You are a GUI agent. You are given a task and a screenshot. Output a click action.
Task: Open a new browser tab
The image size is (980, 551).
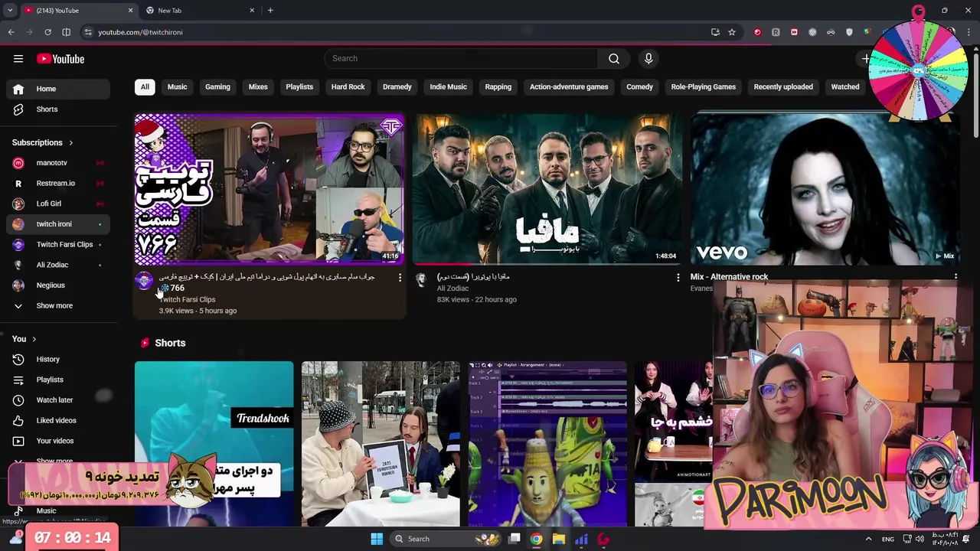coord(270,11)
